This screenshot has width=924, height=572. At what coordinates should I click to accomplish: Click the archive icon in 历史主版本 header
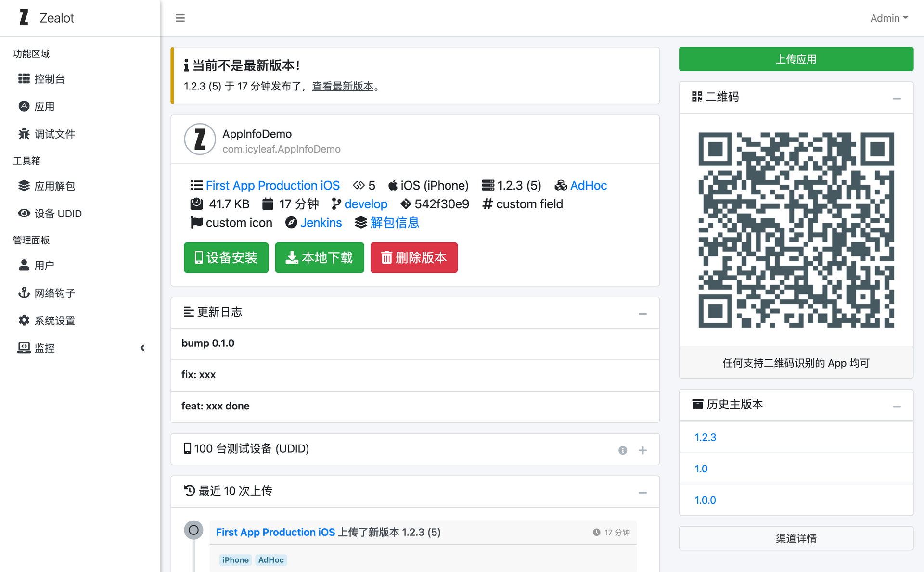click(697, 404)
